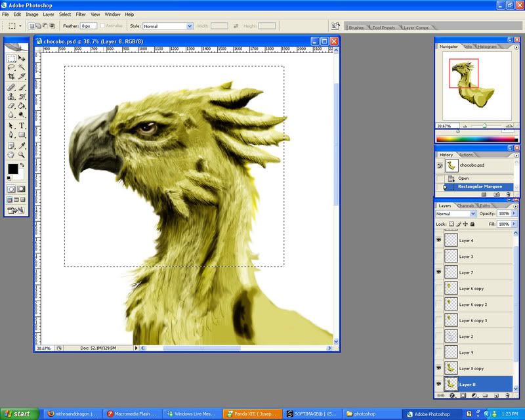Select the Clone Stamp tool
The height and width of the screenshot is (420, 525).
click(11, 96)
